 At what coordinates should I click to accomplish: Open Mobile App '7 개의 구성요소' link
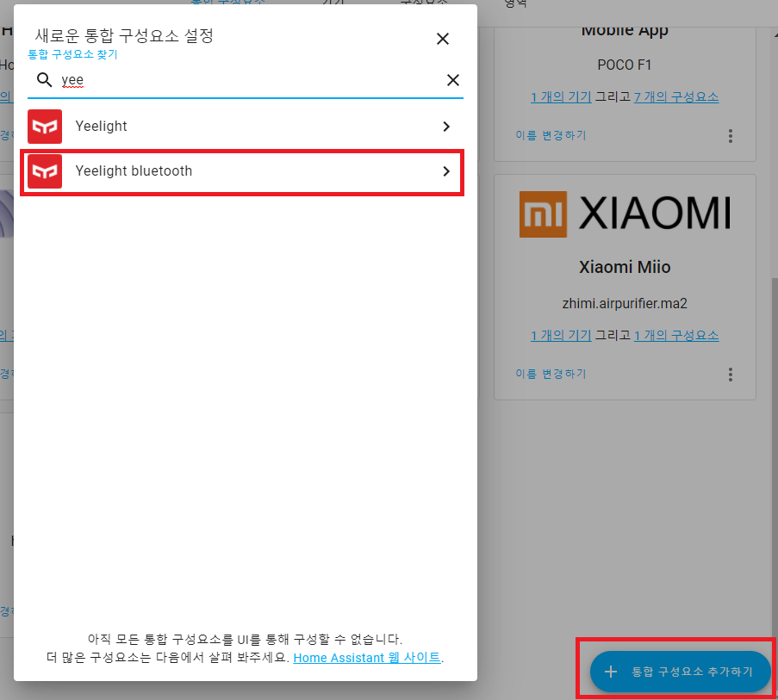point(675,96)
